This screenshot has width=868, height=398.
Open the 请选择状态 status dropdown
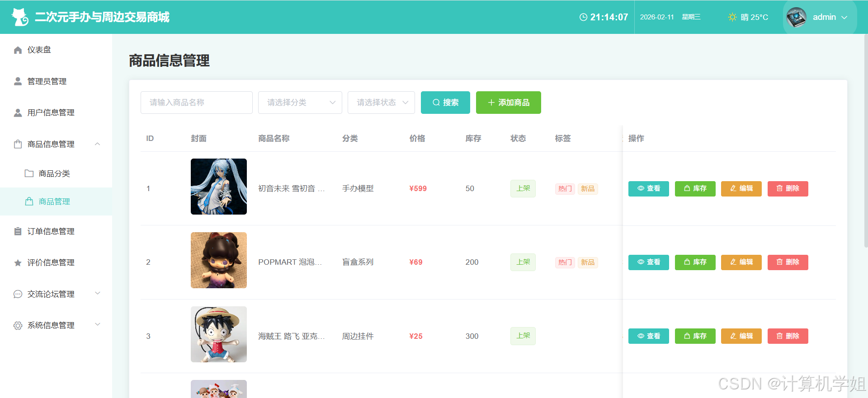(382, 103)
